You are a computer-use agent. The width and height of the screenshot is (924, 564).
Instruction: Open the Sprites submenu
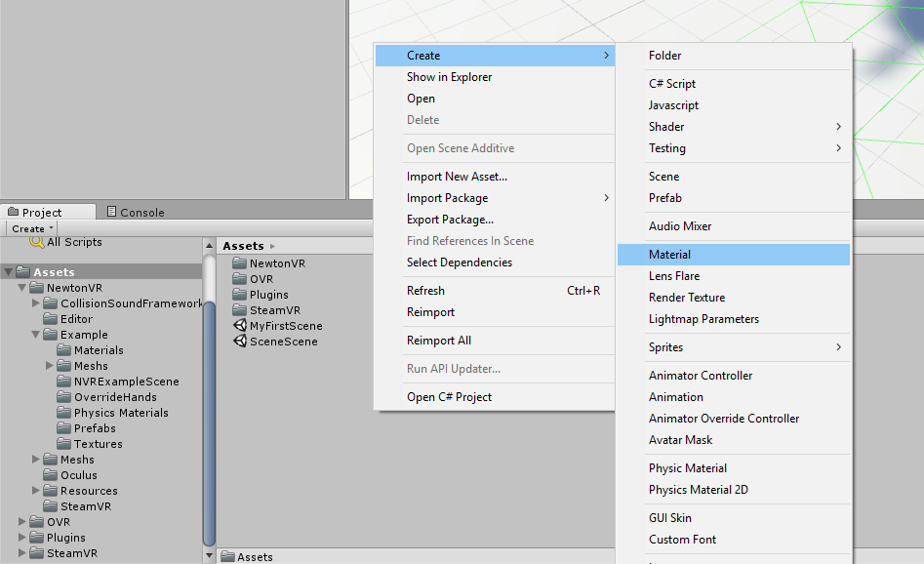[734, 347]
